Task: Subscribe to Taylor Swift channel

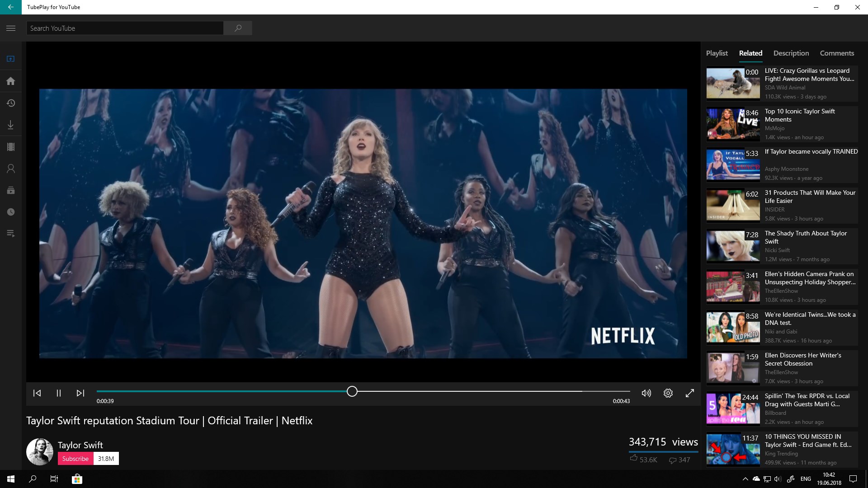Action: pos(75,459)
